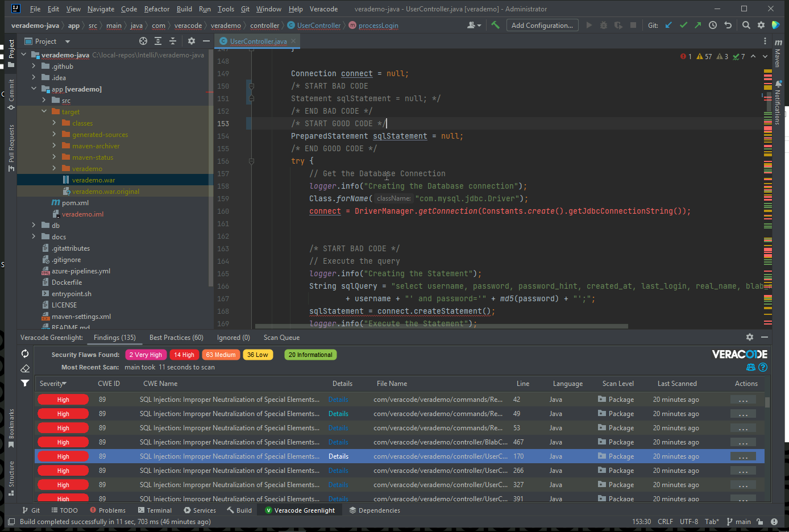Click the Build project hammer icon
This screenshot has width=789, height=532.
coord(496,25)
